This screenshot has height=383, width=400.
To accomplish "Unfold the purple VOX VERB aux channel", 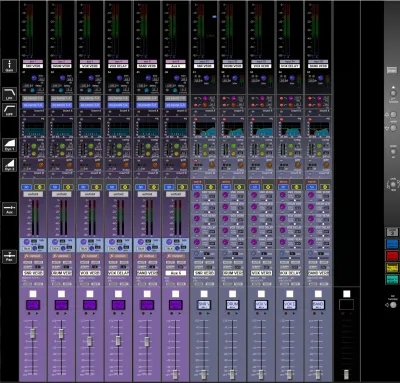I will tap(90, 194).
